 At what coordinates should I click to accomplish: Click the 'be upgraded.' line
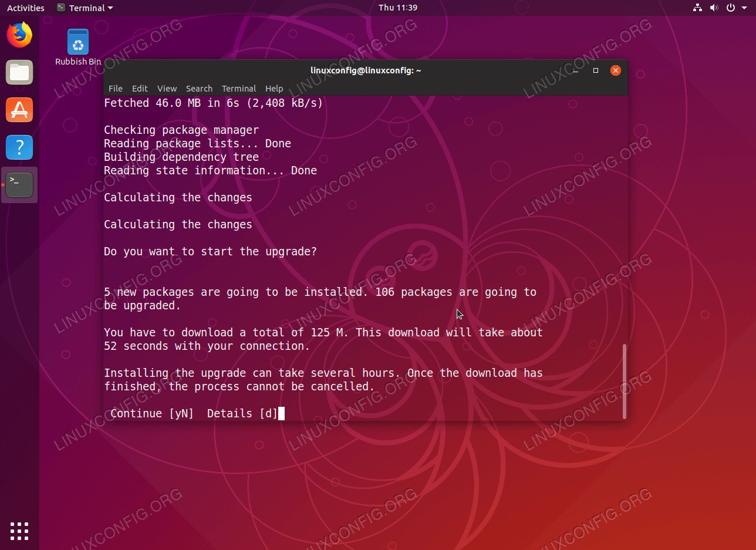click(x=143, y=305)
